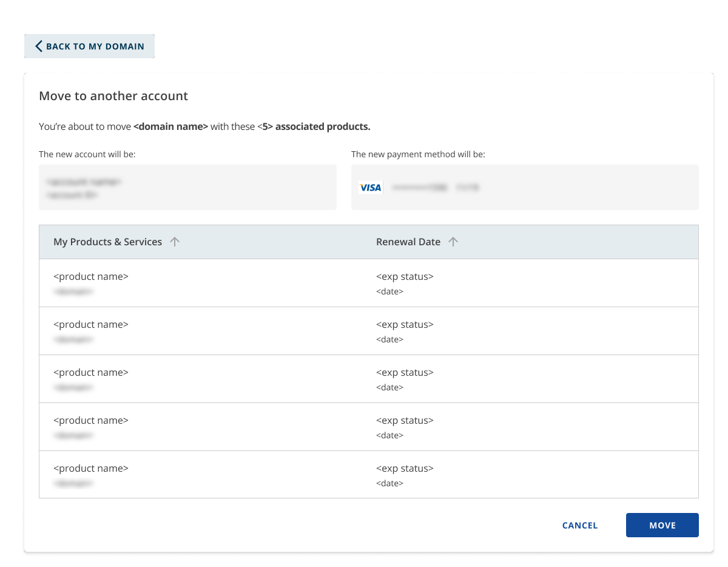Click the new account name box
728x567 pixels.
click(x=187, y=187)
